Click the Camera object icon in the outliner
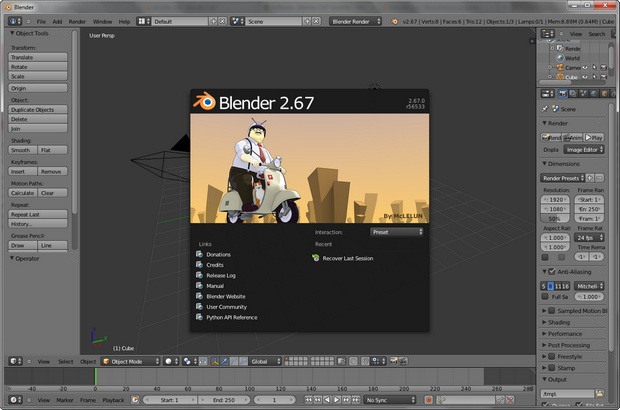 (560, 68)
